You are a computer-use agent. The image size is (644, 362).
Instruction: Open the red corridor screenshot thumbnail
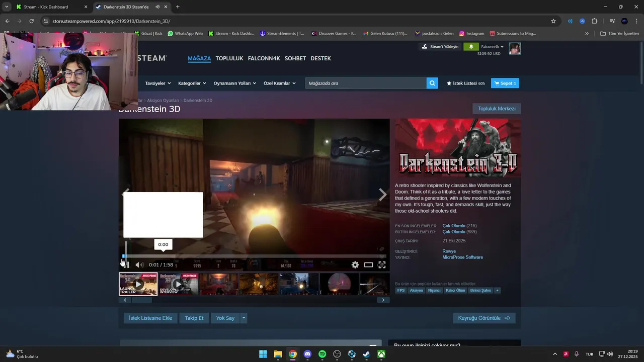pos(218,284)
